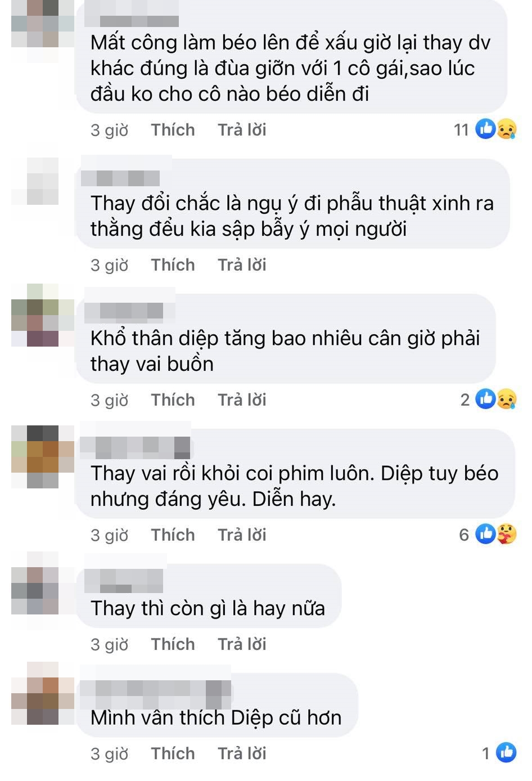The width and height of the screenshot is (532, 781).
Task: Like the 'Mất công làm béo' comment
Action: pos(173,130)
